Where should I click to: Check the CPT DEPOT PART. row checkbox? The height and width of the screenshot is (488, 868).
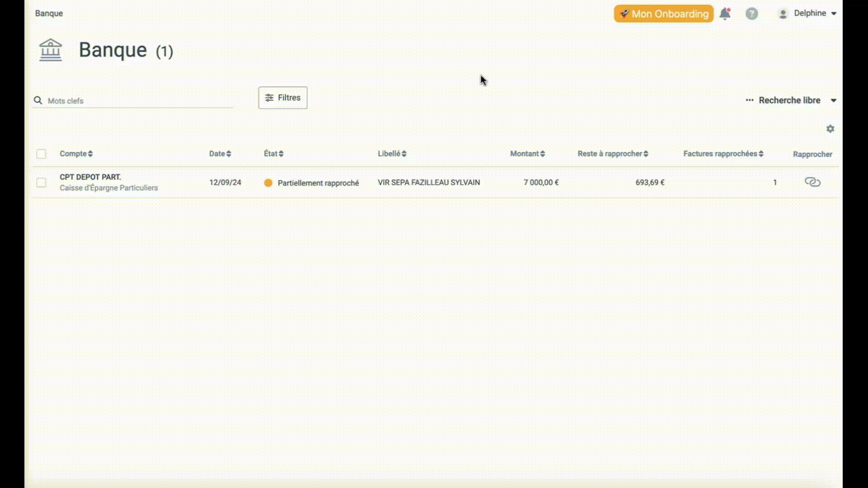pyautogui.click(x=41, y=183)
